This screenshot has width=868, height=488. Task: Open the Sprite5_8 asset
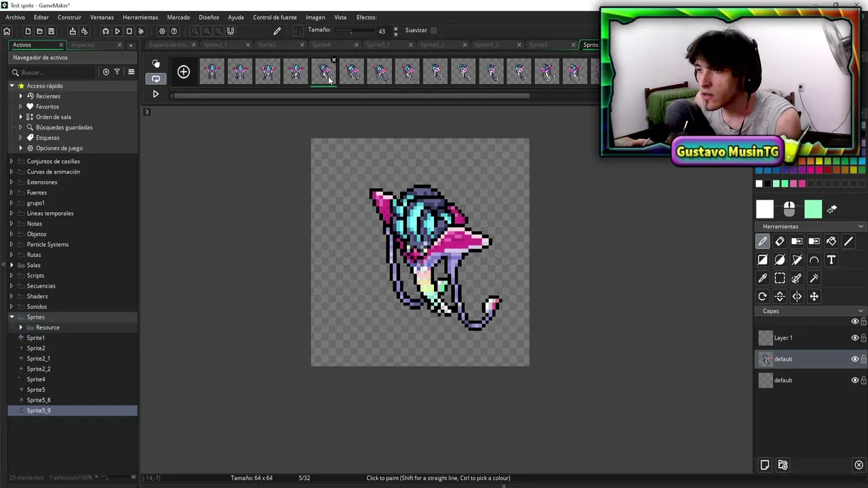coord(39,400)
